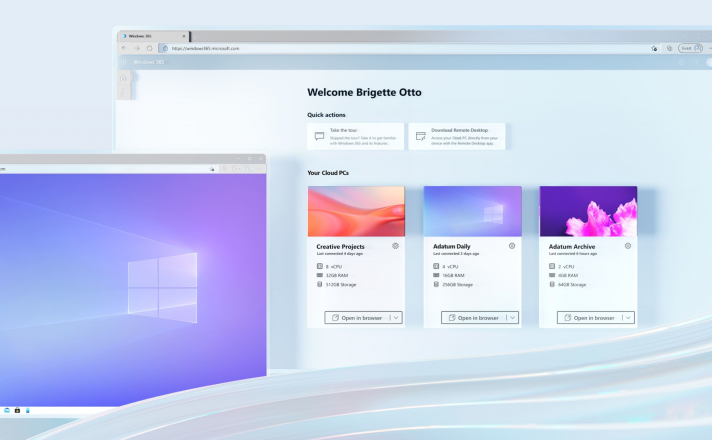Screen dimensions: 712x440
Task: Click the forward arrow in main browser
Action: [137, 48]
